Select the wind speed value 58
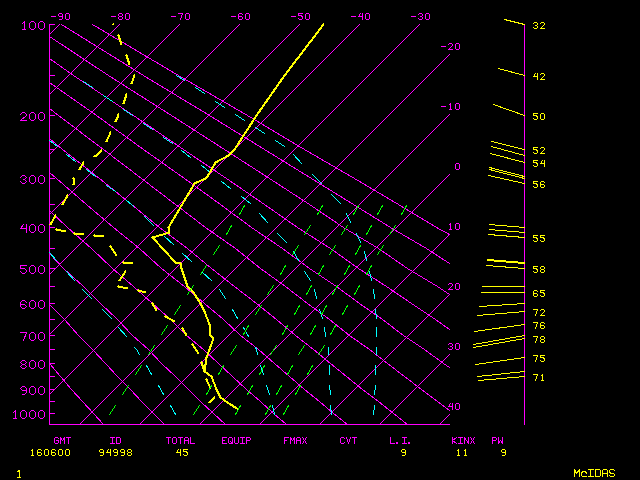Screen dimensions: 640x480 (538, 270)
